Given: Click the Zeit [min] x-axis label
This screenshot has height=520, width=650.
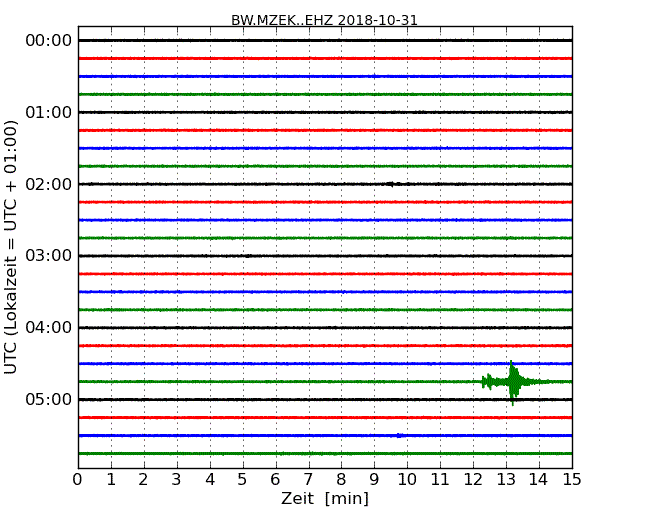Looking at the screenshot, I should (x=324, y=499).
